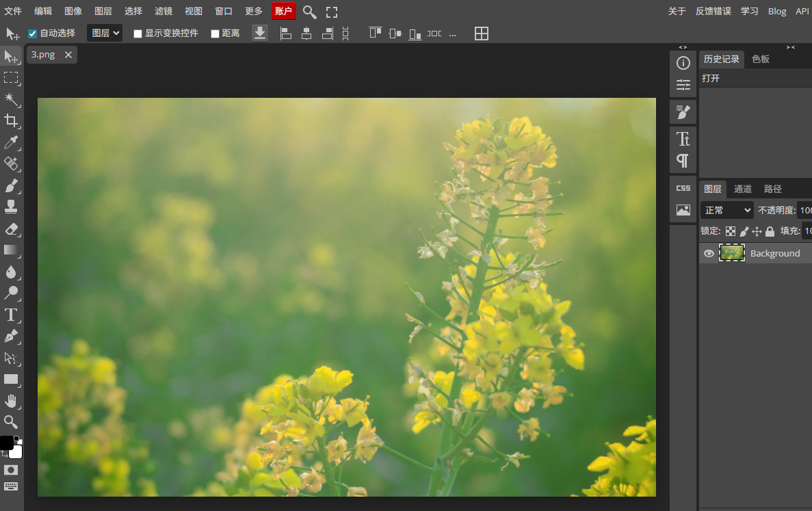
Task: Pick the Eyedropper tool
Action: click(11, 142)
